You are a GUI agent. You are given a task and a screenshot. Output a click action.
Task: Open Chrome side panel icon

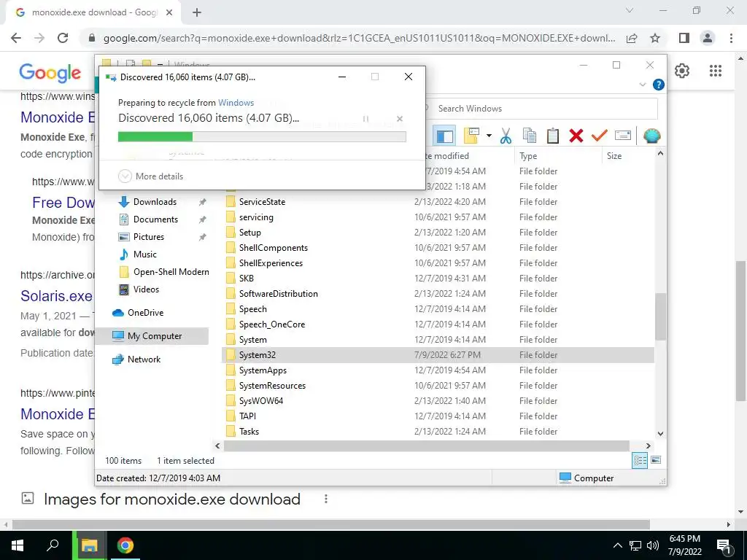pos(684,38)
